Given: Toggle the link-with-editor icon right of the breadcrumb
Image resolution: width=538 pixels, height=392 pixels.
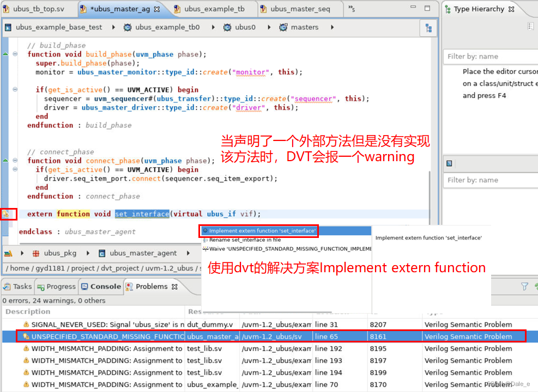Looking at the screenshot, I should point(428,27).
